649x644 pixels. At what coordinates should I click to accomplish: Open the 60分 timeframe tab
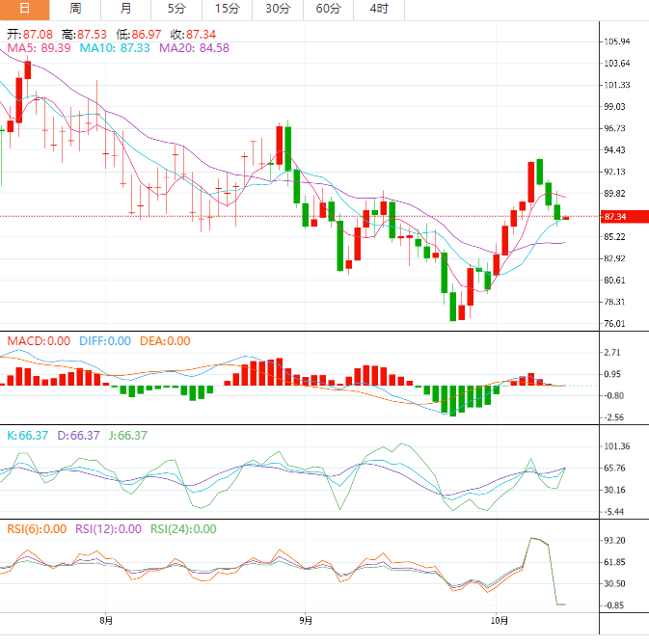[x=329, y=10]
